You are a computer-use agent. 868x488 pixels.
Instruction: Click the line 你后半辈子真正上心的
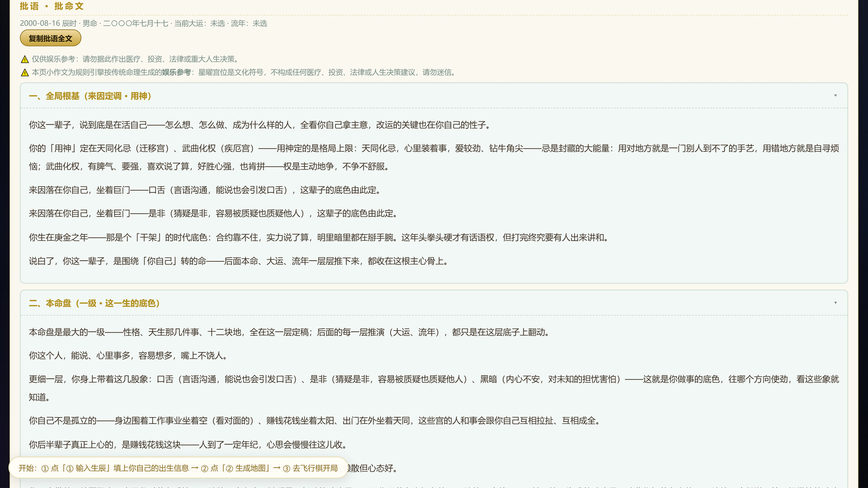coord(189,445)
